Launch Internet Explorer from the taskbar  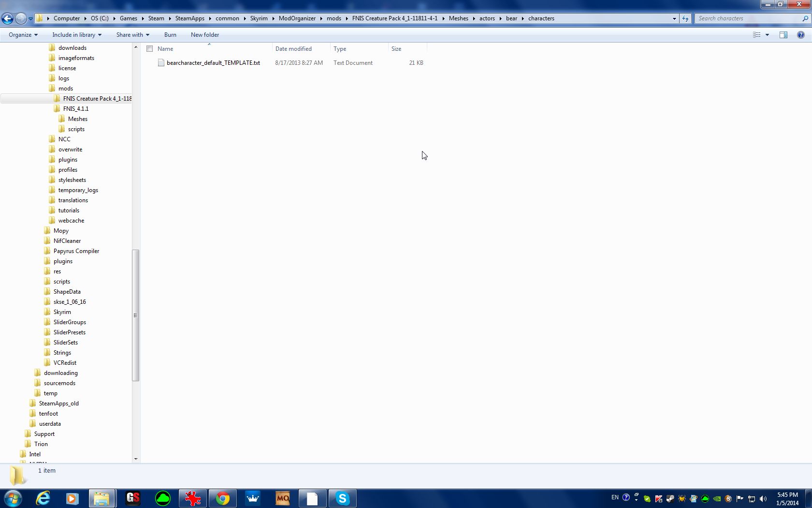43,498
